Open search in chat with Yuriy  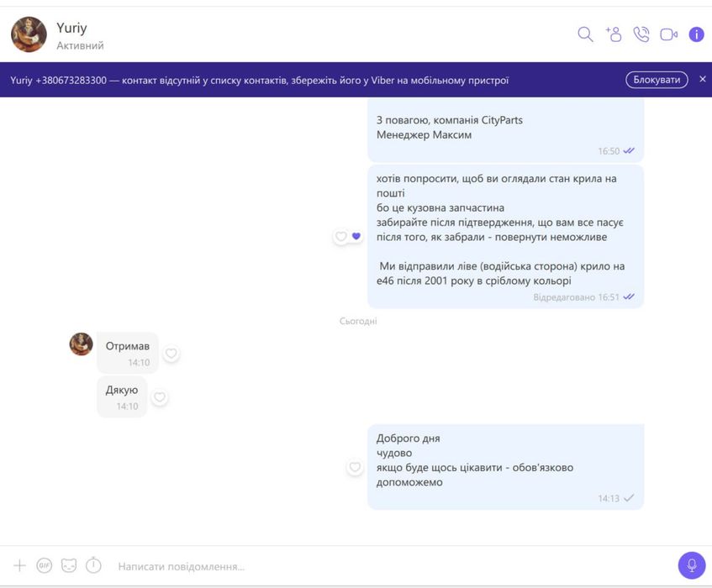[x=585, y=34]
